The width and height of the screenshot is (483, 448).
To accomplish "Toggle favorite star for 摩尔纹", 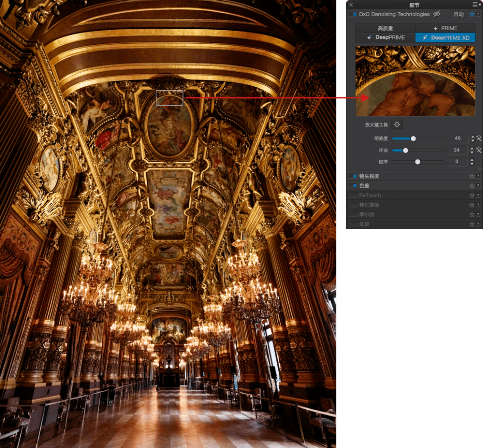I will (472, 215).
